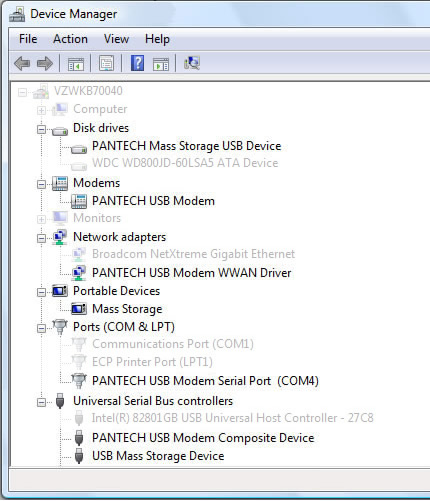The image size is (430, 501).
Task: Select WDC WD800JD-60LSA5 ATA Device
Action: (x=185, y=163)
